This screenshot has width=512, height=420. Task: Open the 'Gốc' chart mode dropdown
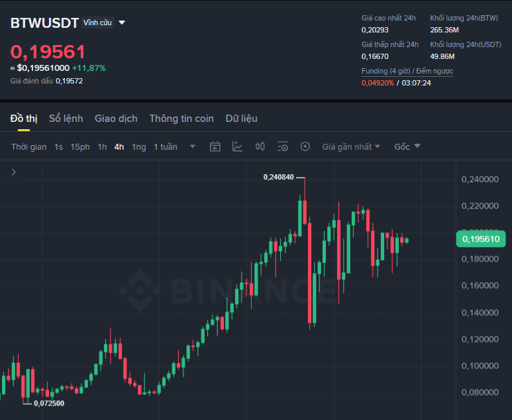407,146
